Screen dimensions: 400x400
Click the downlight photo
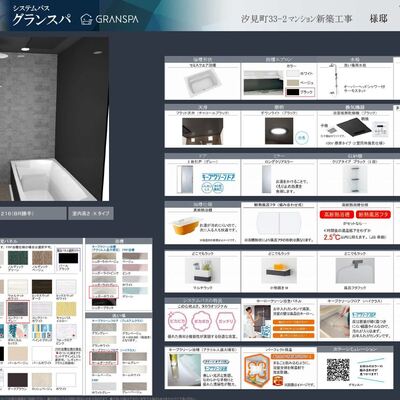point(279,131)
